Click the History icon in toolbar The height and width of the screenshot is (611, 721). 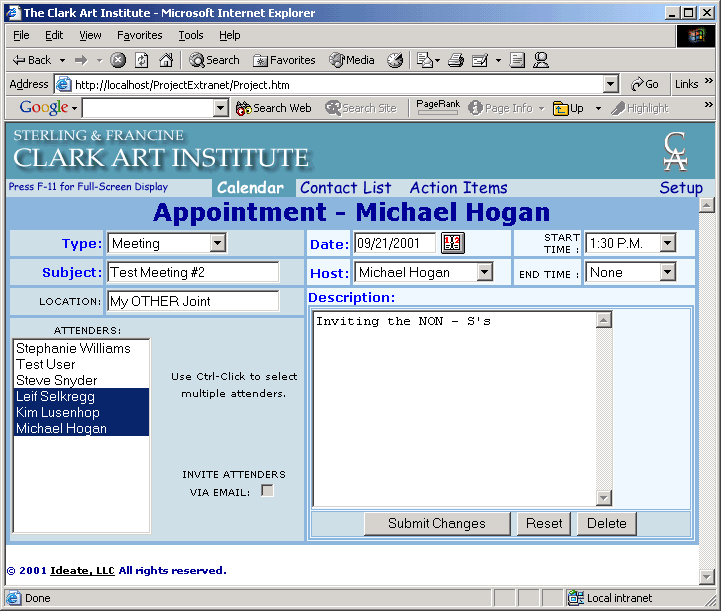coord(395,60)
